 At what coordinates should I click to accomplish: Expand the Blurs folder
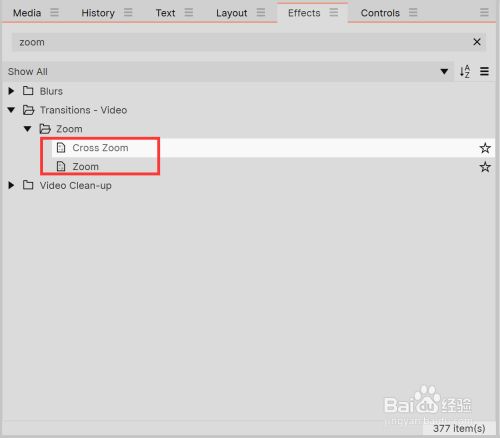coord(11,91)
